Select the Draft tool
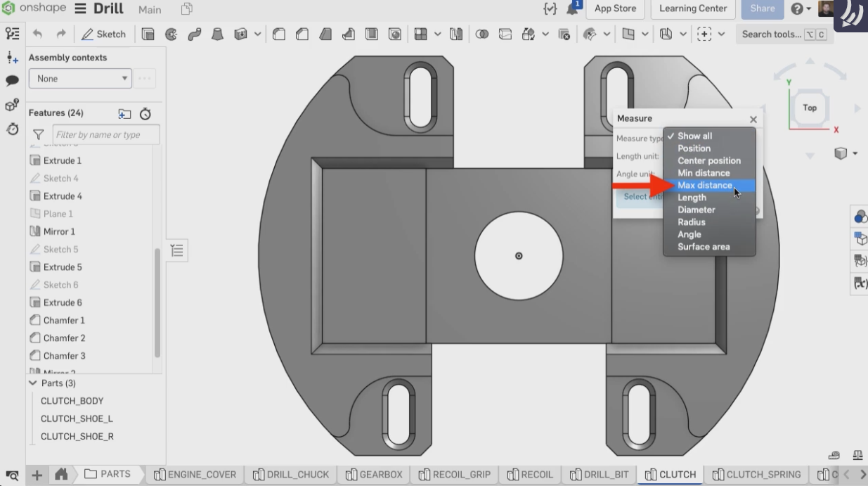Screen dimensions: 868x486 tap(325, 34)
